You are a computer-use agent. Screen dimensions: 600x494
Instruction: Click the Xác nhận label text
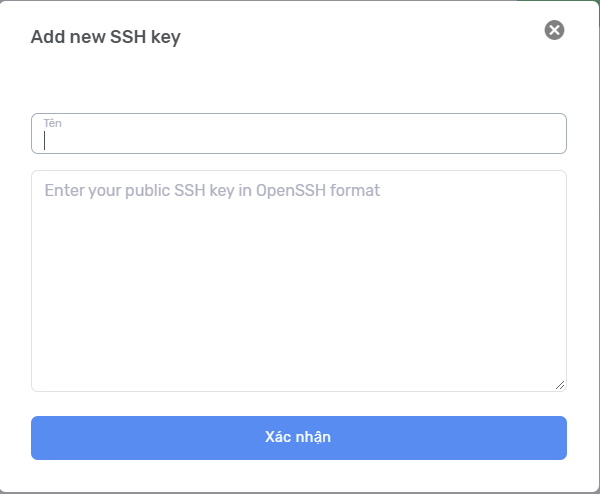click(x=298, y=437)
